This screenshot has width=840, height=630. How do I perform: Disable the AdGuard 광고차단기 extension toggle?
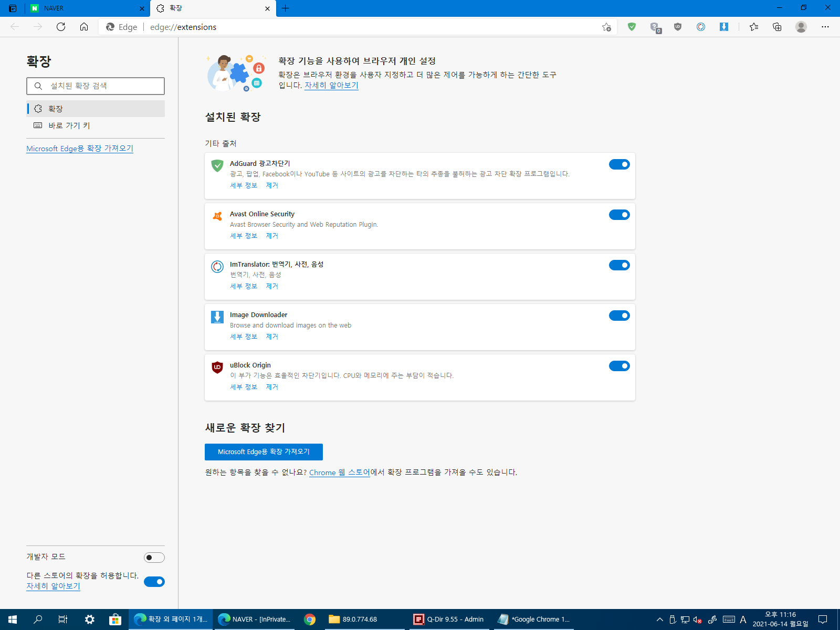[x=619, y=164]
